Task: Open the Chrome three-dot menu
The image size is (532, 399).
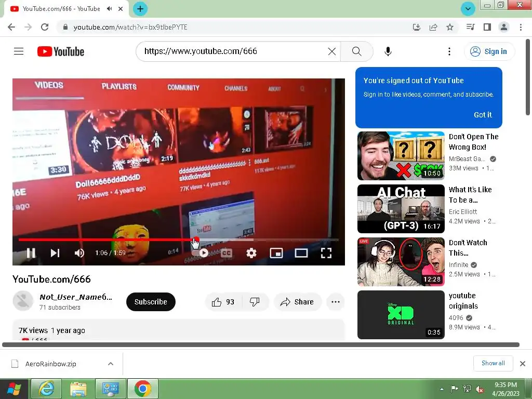Action: (x=521, y=27)
